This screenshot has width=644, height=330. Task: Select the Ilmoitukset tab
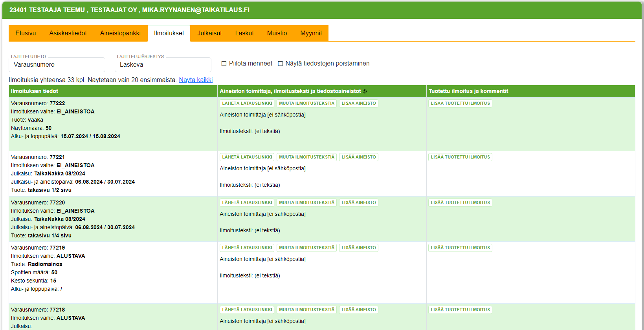169,33
